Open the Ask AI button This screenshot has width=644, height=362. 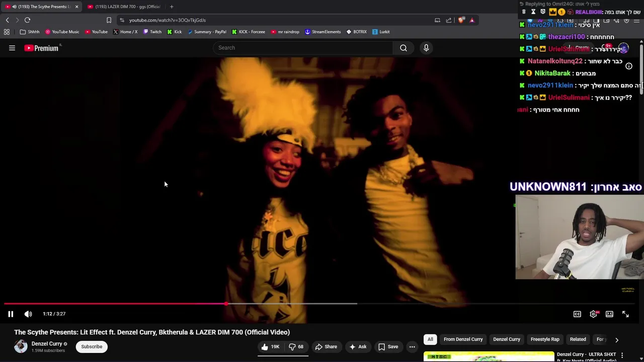[358, 346]
